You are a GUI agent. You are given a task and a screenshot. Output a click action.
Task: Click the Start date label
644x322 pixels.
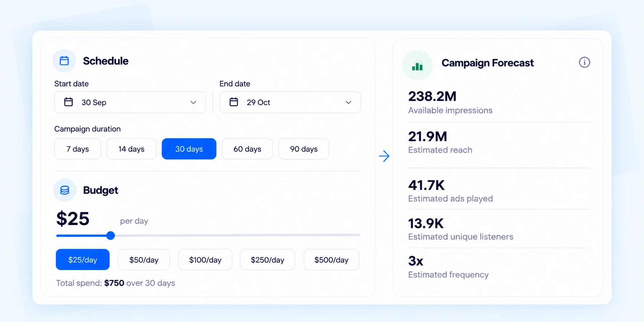pyautogui.click(x=72, y=83)
